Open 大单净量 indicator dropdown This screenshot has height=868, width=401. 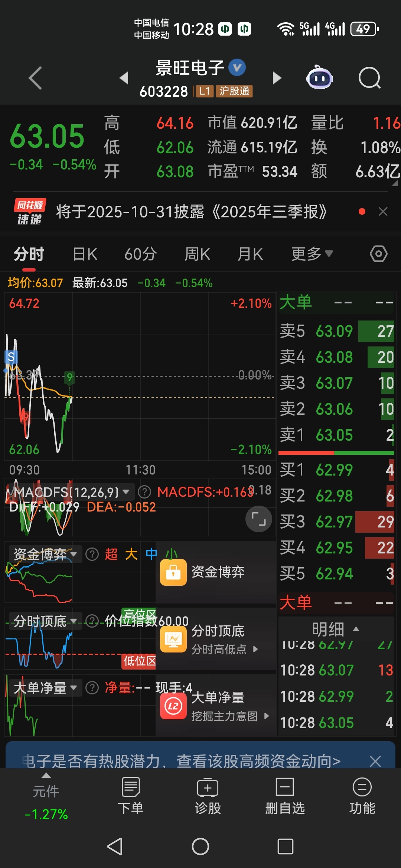[45, 688]
